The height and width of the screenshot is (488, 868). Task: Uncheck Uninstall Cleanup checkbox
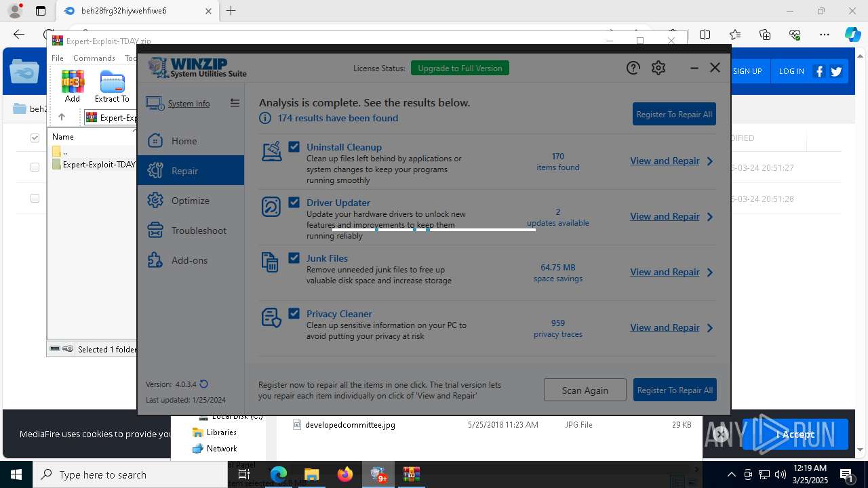point(294,146)
